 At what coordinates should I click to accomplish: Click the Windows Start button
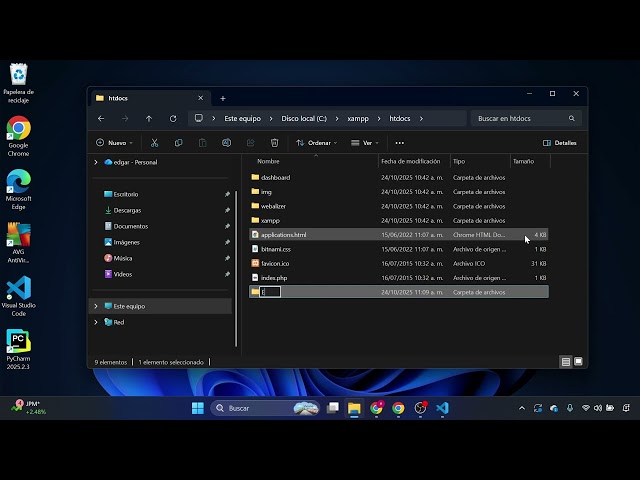[198, 408]
